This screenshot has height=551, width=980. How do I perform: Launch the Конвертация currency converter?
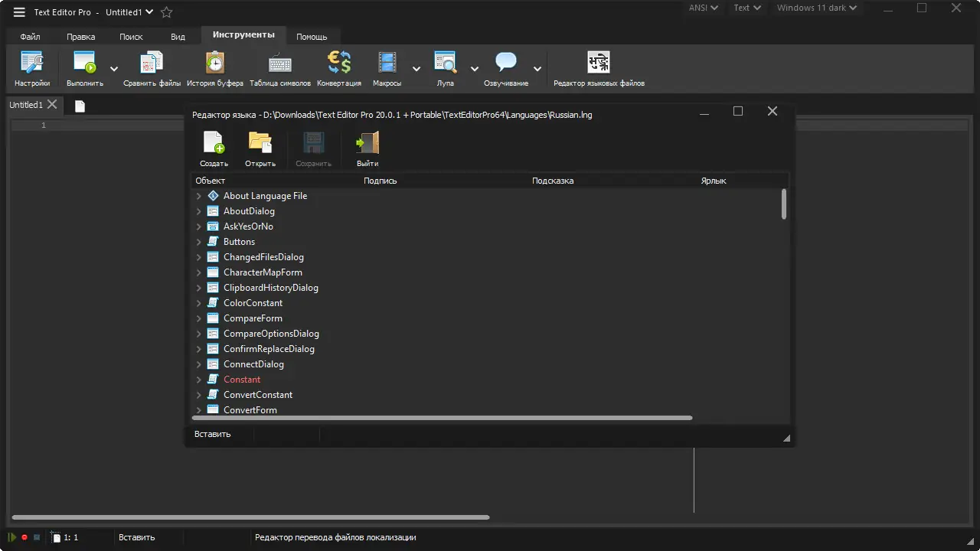pos(338,67)
